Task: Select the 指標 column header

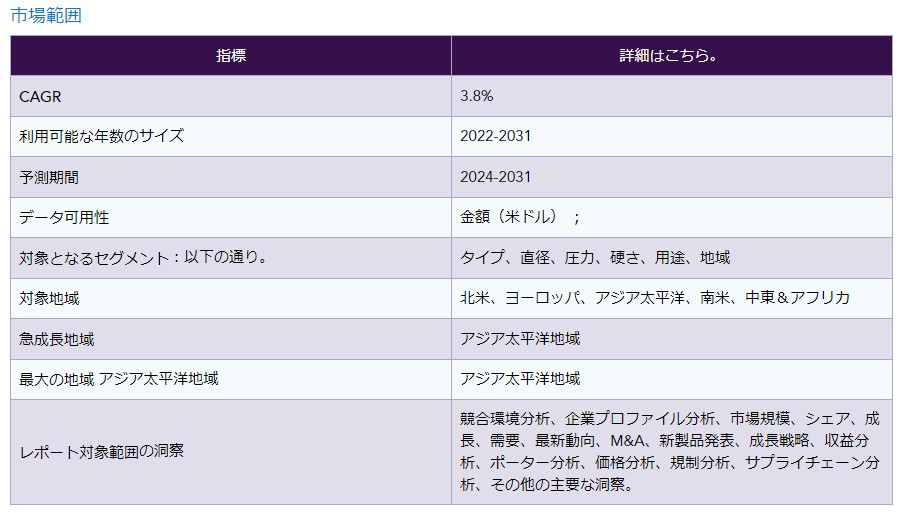Action: [x=231, y=56]
